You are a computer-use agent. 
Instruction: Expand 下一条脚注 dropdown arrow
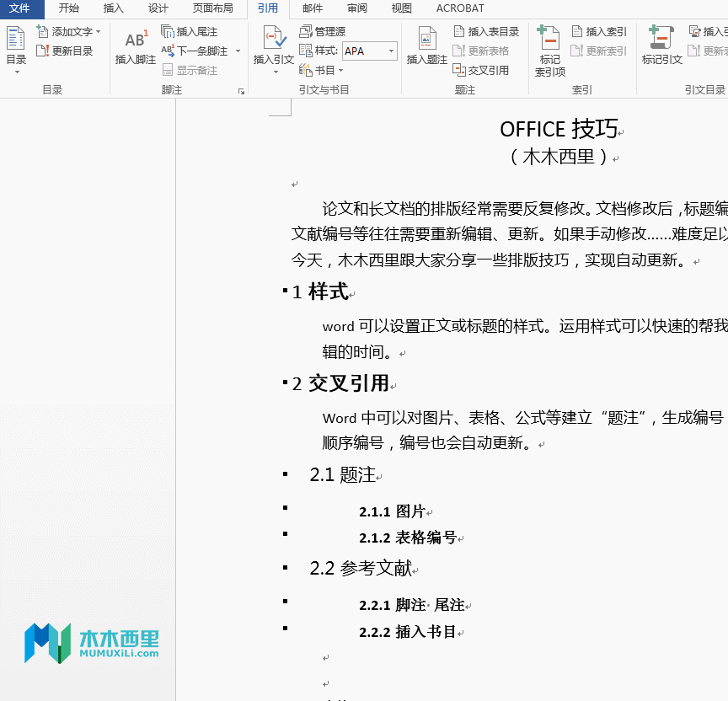tap(238, 51)
